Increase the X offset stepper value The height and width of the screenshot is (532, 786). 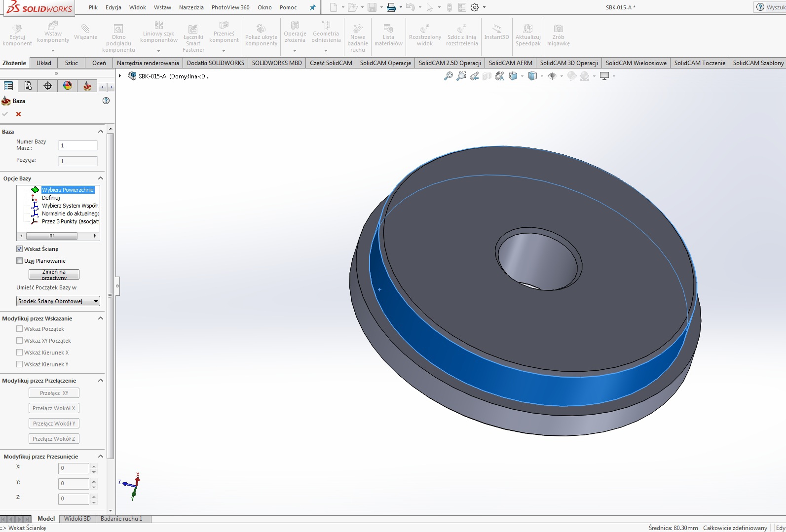94,466
